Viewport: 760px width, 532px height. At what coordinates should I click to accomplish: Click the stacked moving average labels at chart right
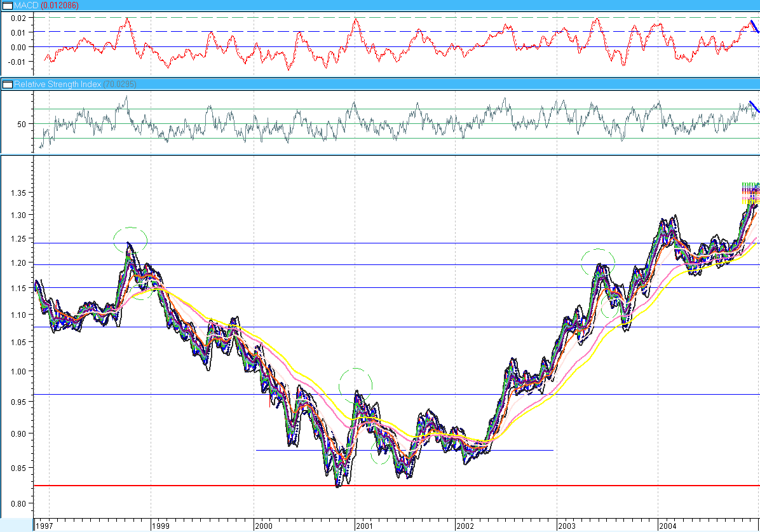(x=750, y=192)
